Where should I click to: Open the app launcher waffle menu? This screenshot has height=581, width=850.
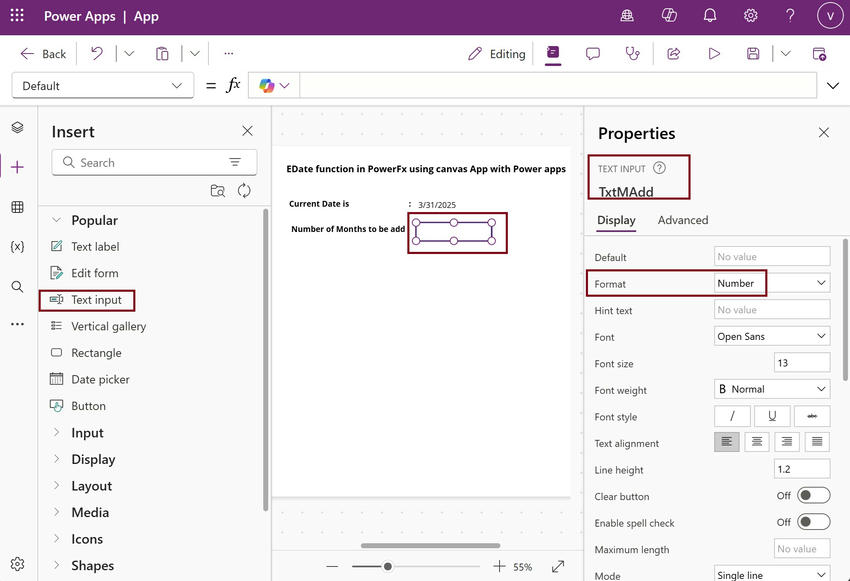click(17, 16)
